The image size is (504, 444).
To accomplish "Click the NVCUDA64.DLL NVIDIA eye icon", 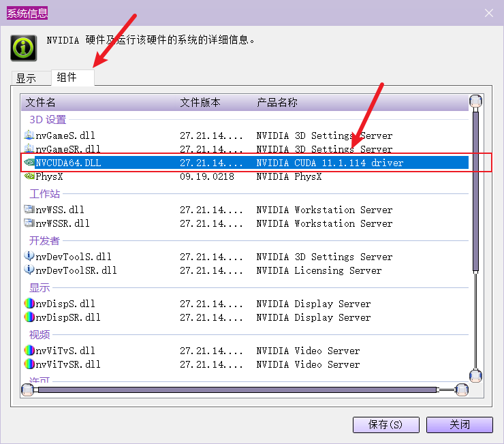I will tap(29, 163).
